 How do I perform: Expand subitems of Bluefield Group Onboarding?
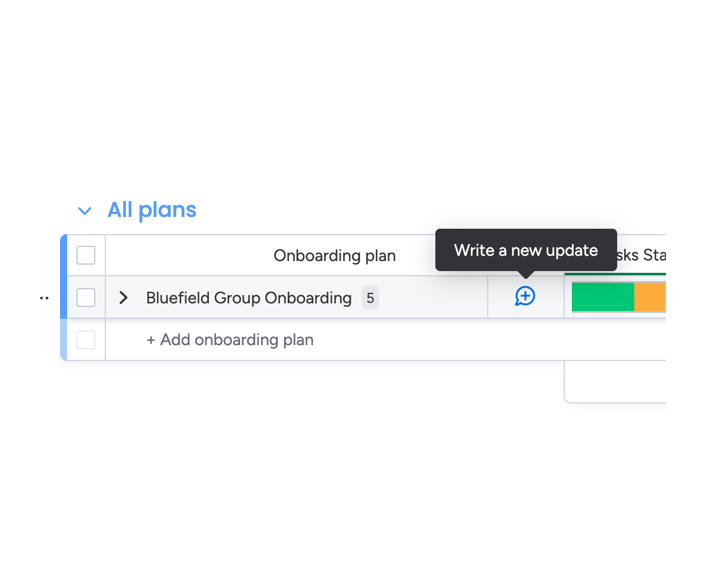point(124,298)
